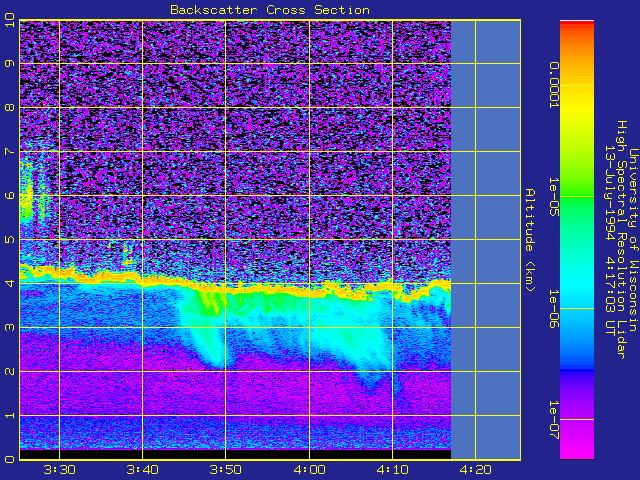Click altitude axis label 4
The height and width of the screenshot is (480, 640).
pyautogui.click(x=9, y=283)
